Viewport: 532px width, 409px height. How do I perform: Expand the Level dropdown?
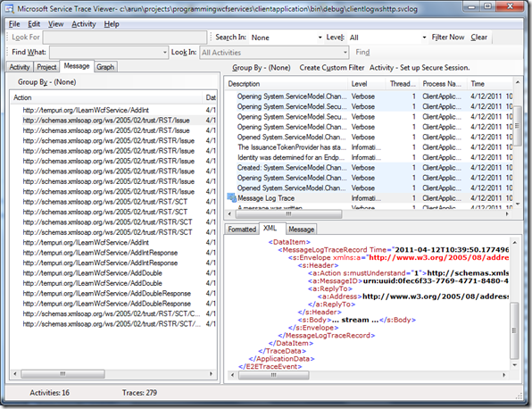point(424,38)
